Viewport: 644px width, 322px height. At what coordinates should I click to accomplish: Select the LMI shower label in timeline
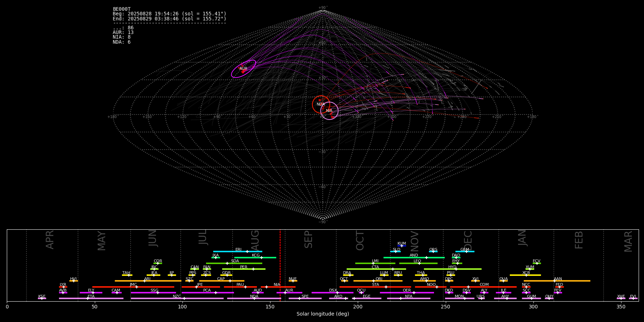pos(375,261)
